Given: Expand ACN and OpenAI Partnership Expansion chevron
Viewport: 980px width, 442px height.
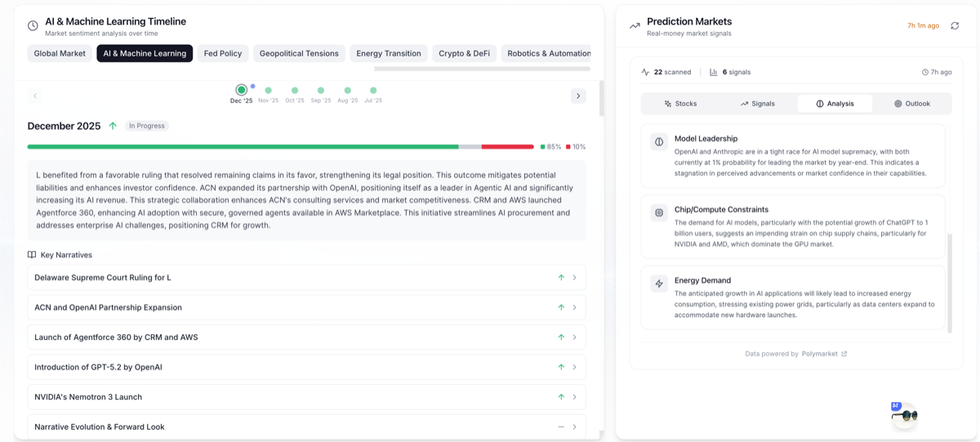Looking at the screenshot, I should (x=575, y=307).
